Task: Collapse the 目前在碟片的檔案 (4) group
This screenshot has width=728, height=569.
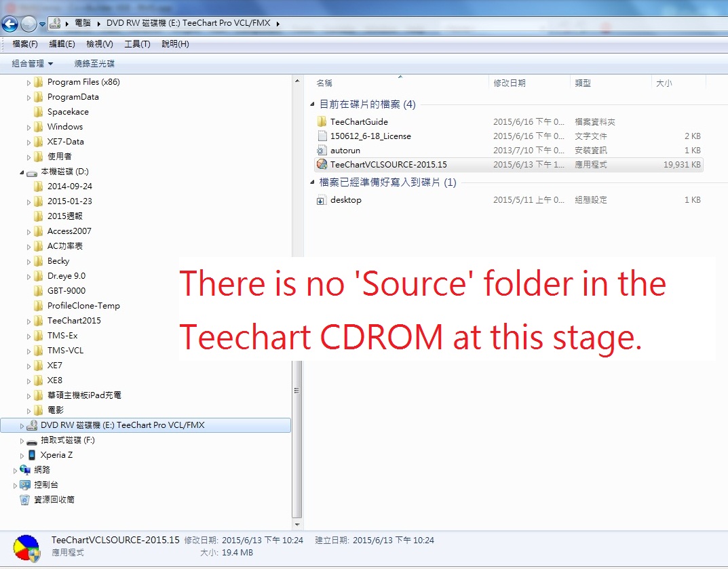Action: pyautogui.click(x=313, y=104)
